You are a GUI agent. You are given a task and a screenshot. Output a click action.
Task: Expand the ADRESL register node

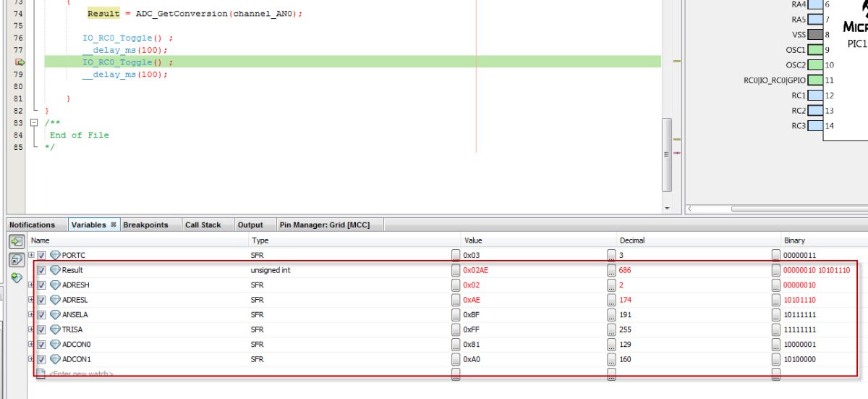click(x=31, y=300)
